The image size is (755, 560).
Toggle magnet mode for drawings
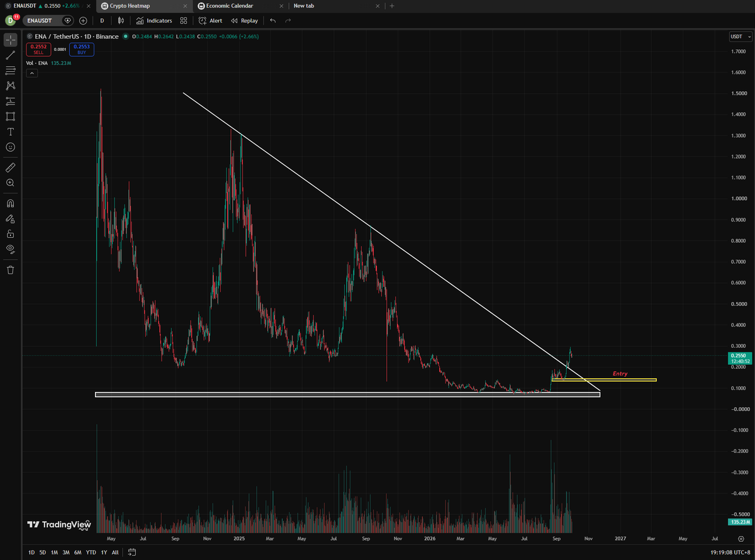click(x=10, y=203)
